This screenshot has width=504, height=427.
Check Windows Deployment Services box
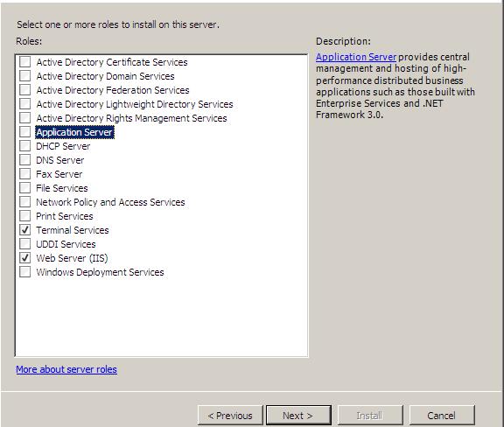point(25,272)
